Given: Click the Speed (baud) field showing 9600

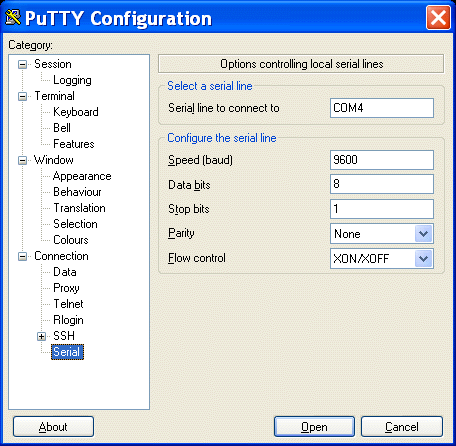Looking at the screenshot, I should (382, 160).
